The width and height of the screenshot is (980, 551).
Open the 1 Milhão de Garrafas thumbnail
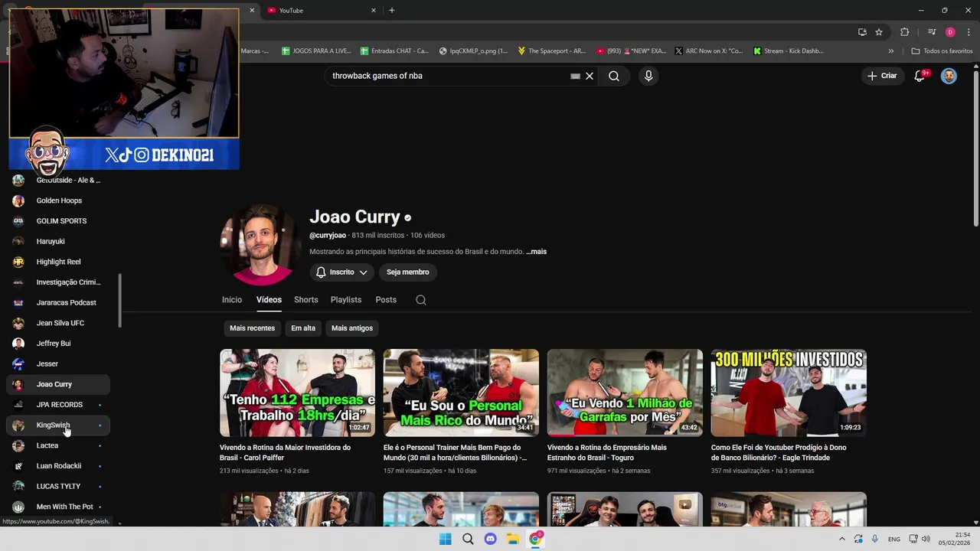(x=625, y=393)
